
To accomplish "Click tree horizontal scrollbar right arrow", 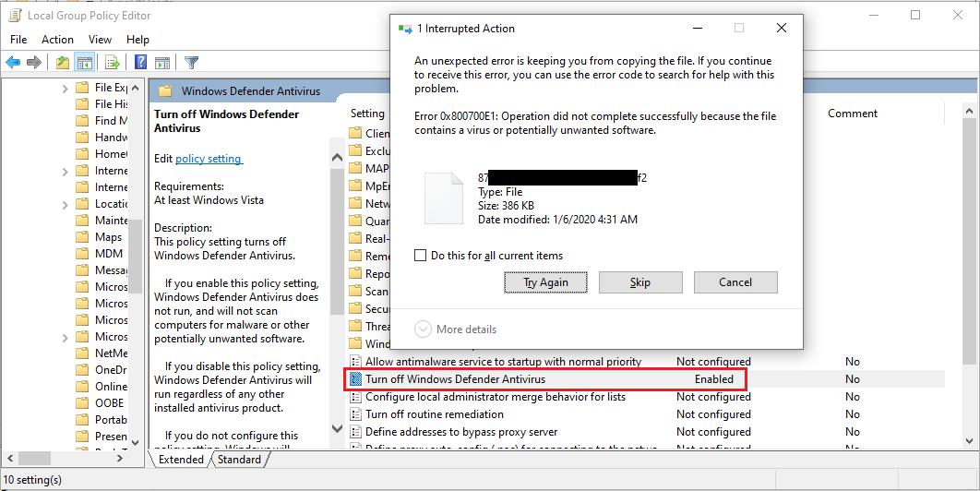I will [x=119, y=459].
